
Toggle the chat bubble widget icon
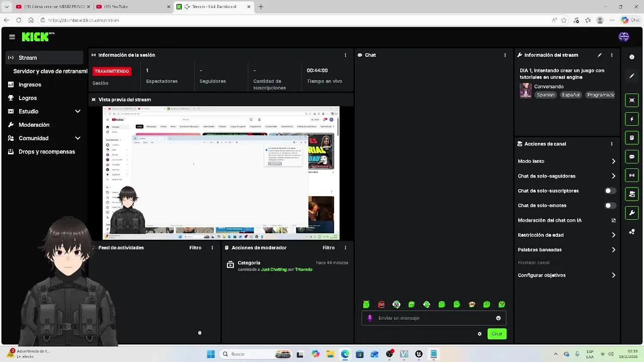pos(632,157)
